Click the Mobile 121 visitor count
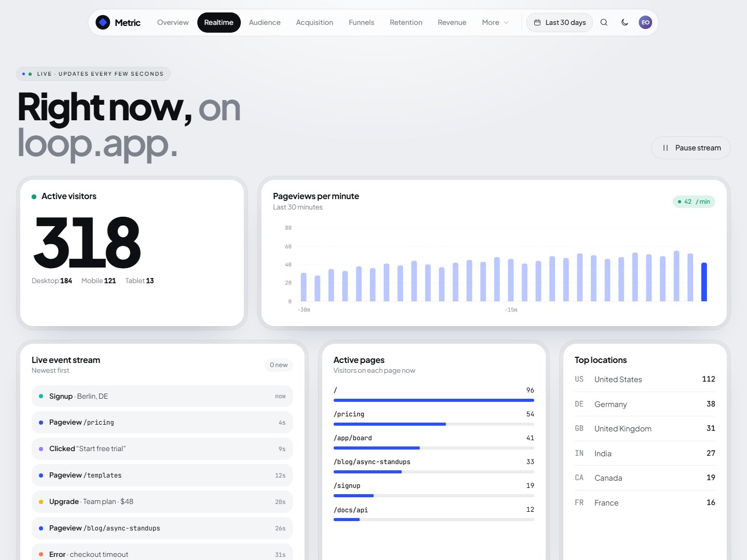Viewport: 747px width, 560px height. [x=99, y=281]
